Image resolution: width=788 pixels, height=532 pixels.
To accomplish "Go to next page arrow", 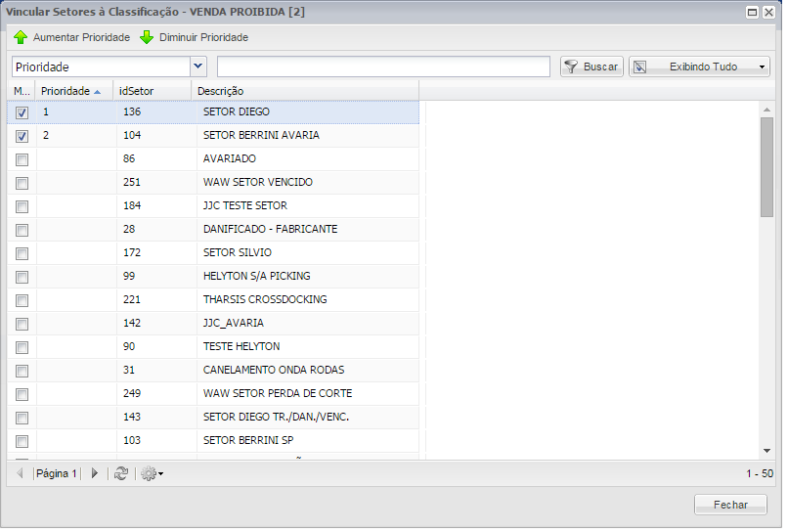I will pos(95,473).
